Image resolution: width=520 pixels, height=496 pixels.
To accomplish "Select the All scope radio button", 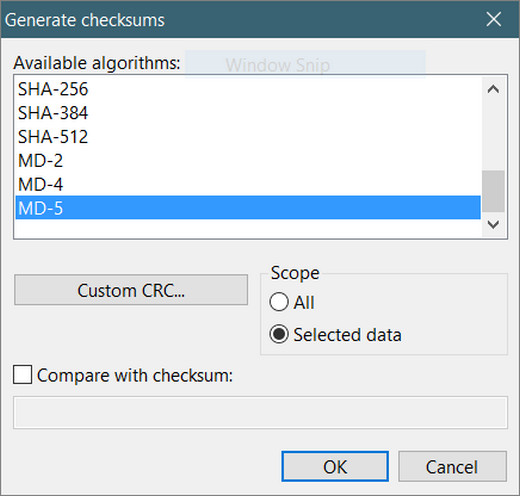I will coord(279,302).
